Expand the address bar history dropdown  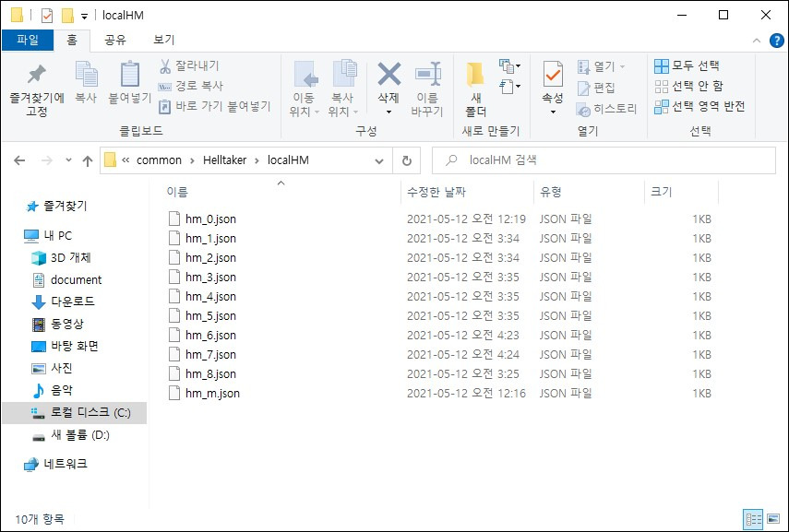point(379,161)
